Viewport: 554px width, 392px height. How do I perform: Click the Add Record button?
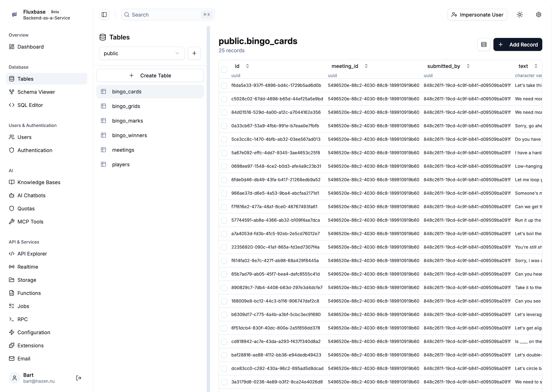click(x=518, y=44)
